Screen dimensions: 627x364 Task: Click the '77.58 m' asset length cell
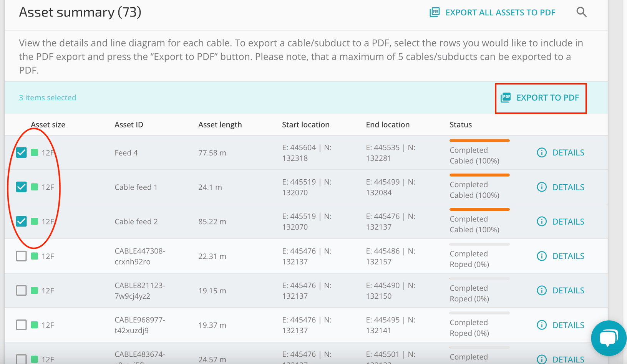point(212,152)
